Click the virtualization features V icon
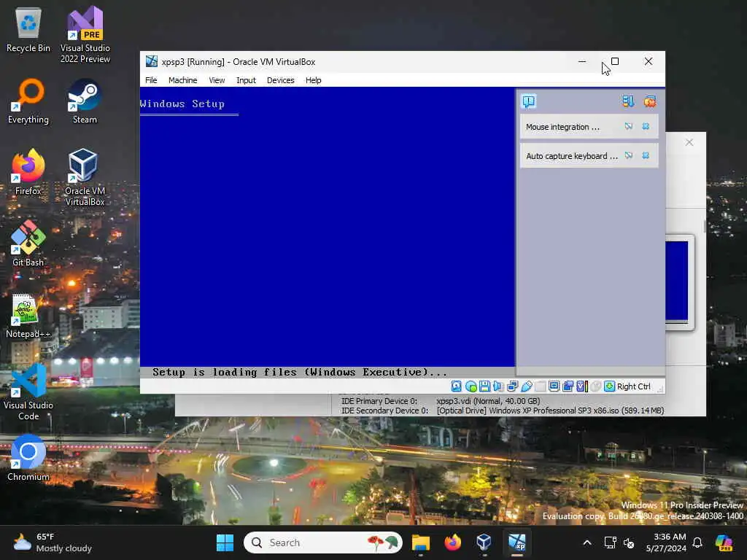 pyautogui.click(x=581, y=386)
